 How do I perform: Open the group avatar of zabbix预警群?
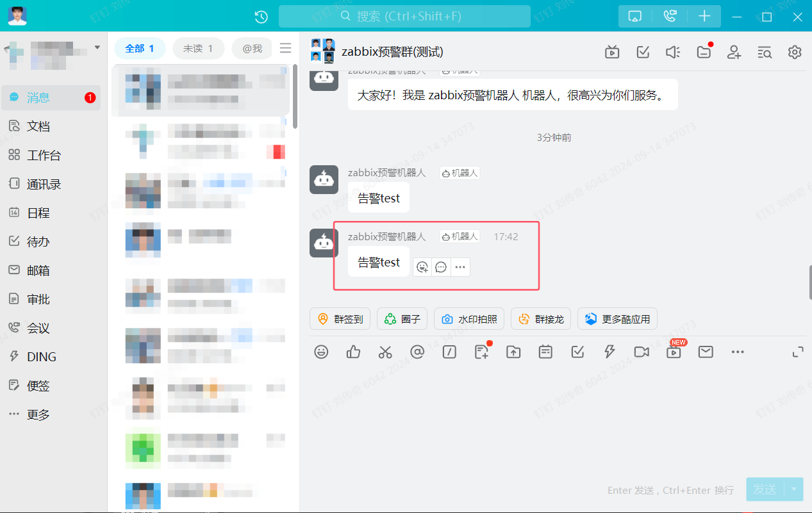pos(323,51)
